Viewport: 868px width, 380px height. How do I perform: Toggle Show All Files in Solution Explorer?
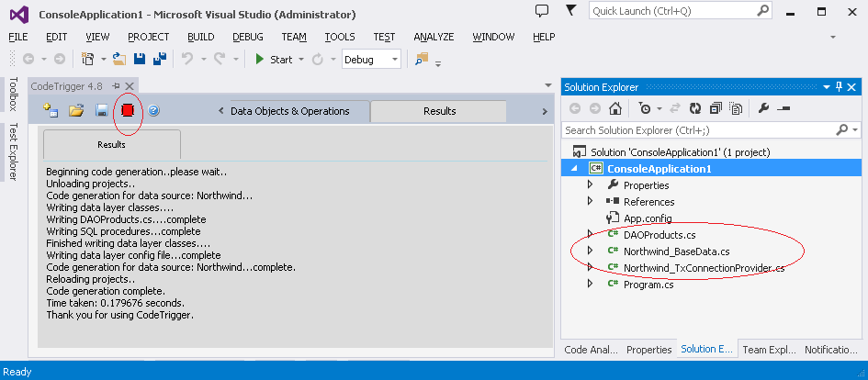tap(736, 108)
